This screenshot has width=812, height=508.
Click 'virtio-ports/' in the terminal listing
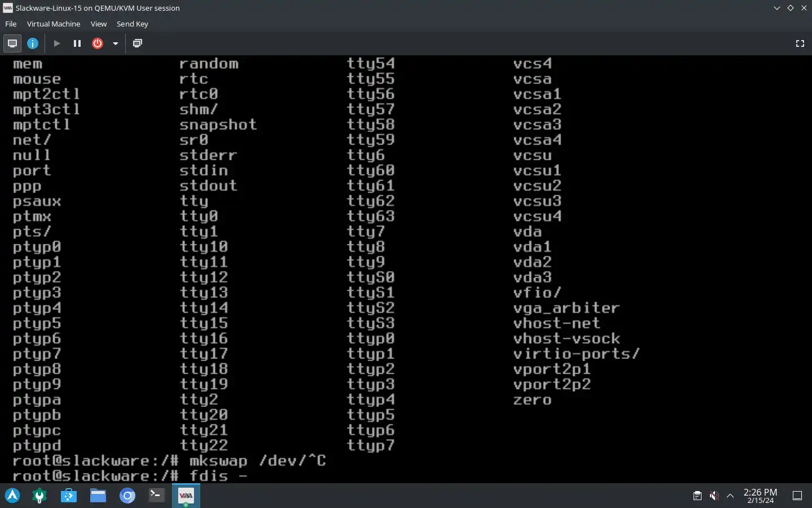click(x=576, y=354)
